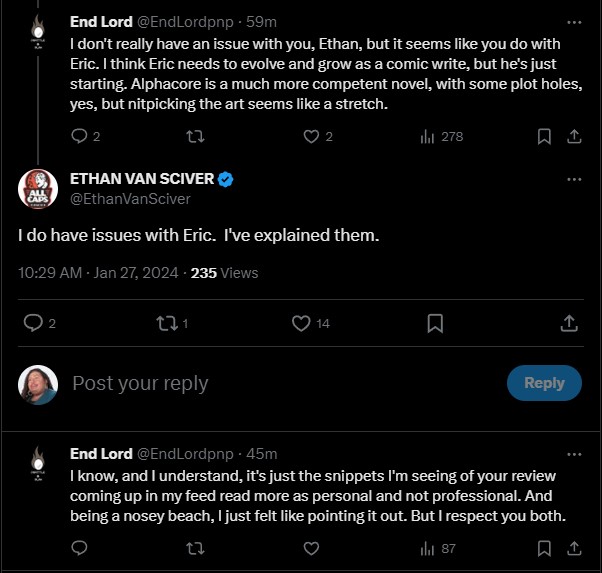The image size is (602, 573).
Task: Click the blue Reply button
Action: click(544, 383)
